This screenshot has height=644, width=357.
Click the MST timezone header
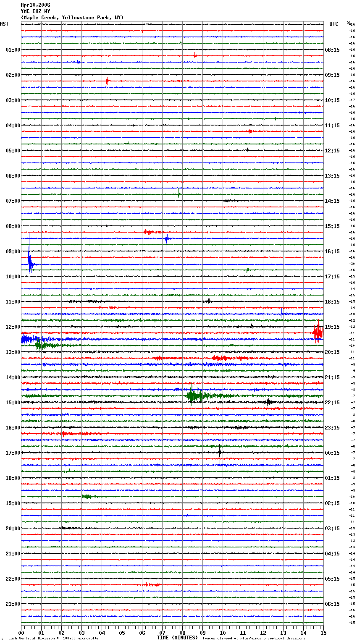(4, 24)
